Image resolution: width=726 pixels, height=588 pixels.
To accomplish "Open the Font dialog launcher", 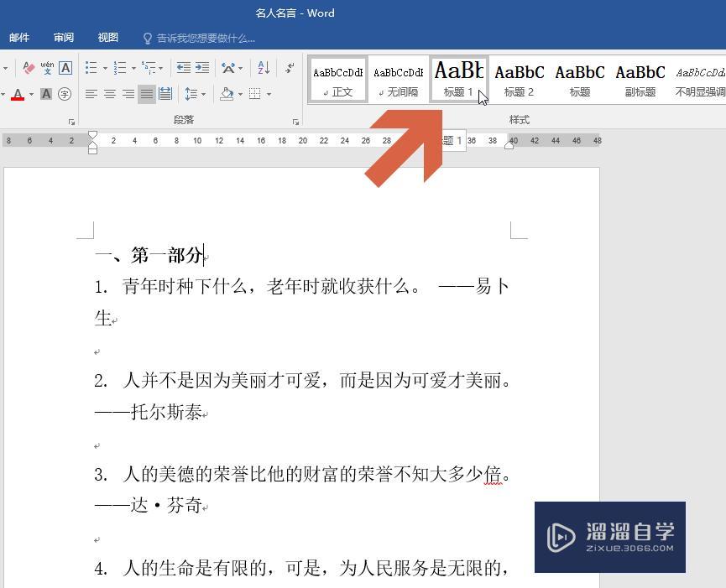I will [72, 122].
